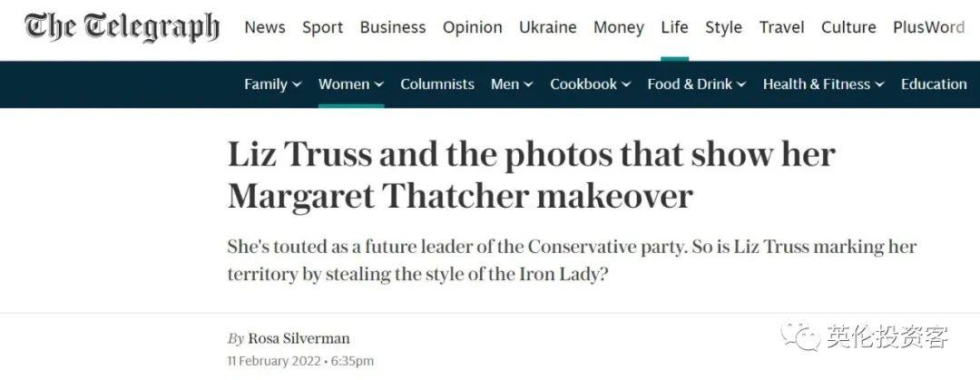This screenshot has height=380, width=980.
Task: Open author Rosa Silverman's page
Action: click(299, 338)
